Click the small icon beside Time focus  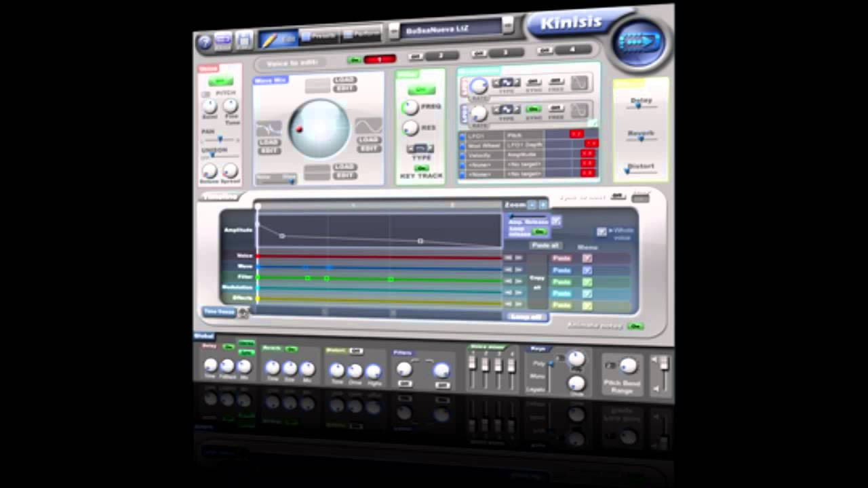pyautogui.click(x=243, y=312)
